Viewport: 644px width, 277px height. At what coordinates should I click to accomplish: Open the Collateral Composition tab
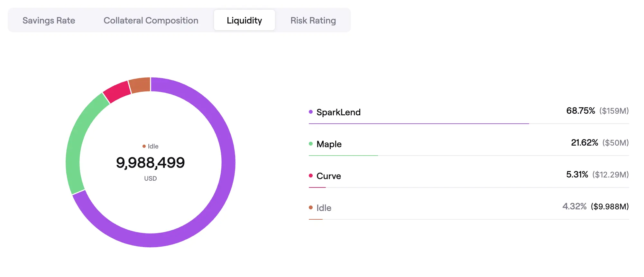(151, 20)
